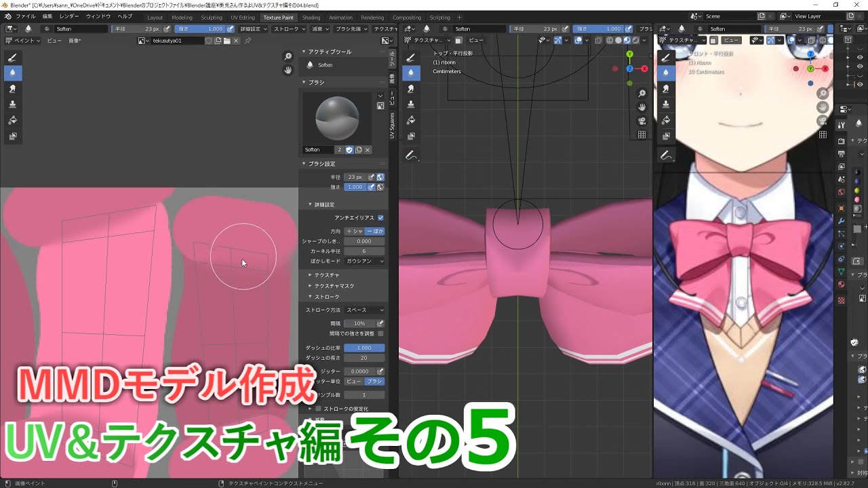Click the open image folder icon beside tekusutya01
868x488 pixels.
228,41
